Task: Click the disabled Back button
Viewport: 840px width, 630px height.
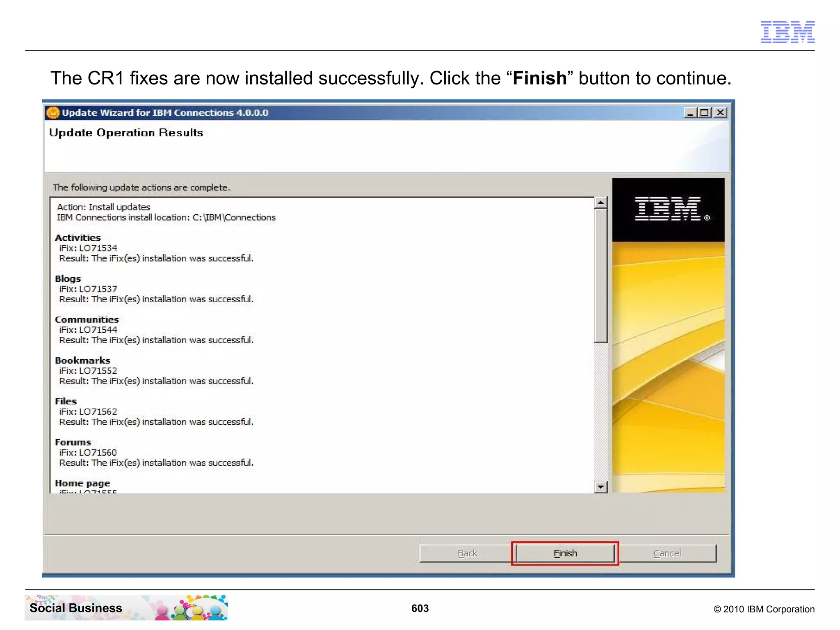Action: coord(467,553)
